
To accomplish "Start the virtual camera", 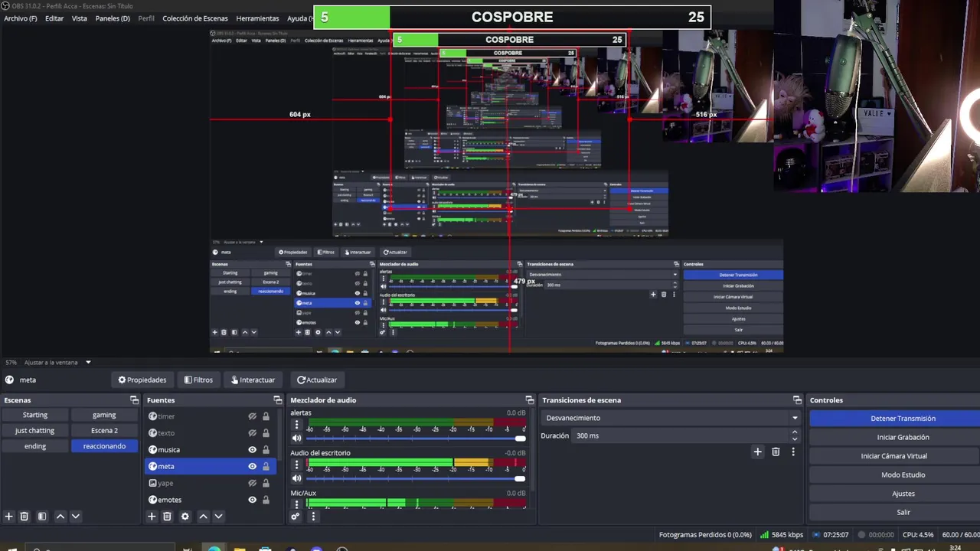I will pyautogui.click(x=894, y=456).
